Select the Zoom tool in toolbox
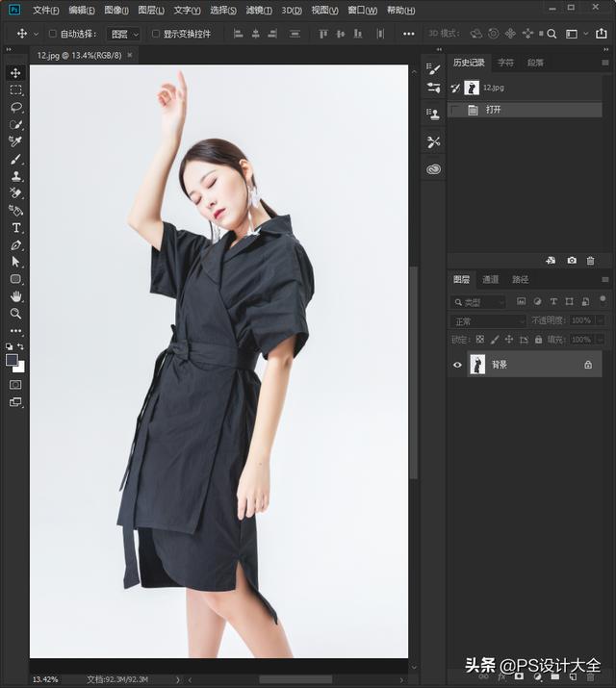 (x=15, y=314)
